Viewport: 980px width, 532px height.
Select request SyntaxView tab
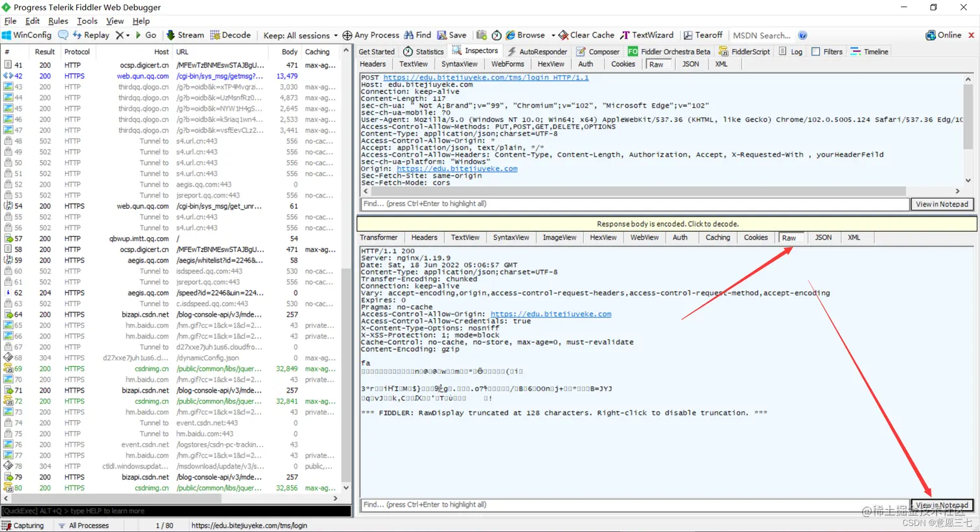[460, 64]
